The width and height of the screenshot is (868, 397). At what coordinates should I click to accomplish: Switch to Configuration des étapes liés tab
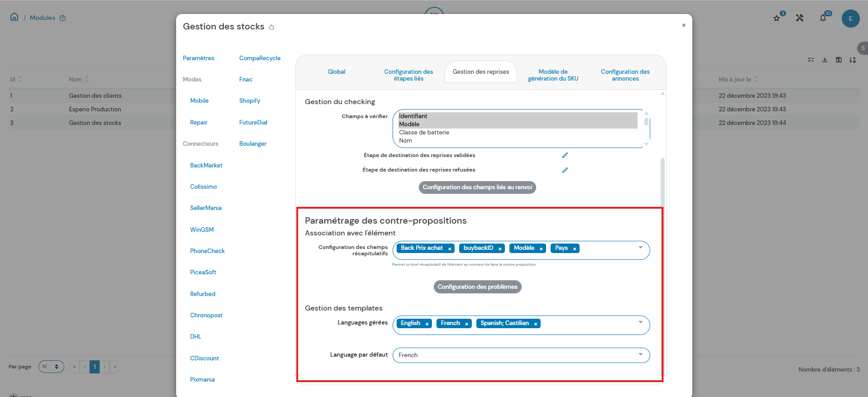408,75
